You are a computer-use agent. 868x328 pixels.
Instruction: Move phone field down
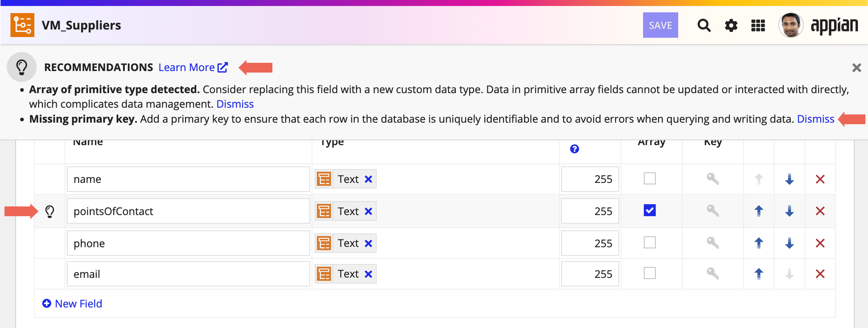pos(790,243)
